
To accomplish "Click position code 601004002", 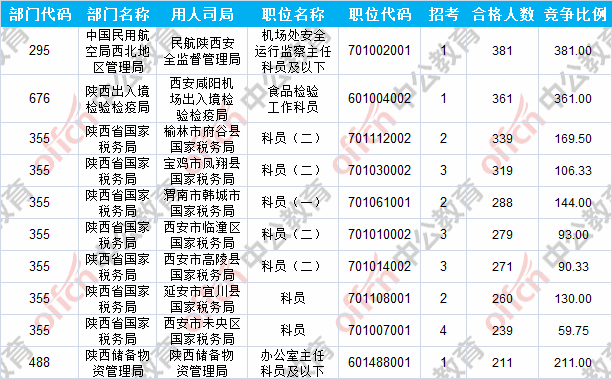I will (379, 98).
